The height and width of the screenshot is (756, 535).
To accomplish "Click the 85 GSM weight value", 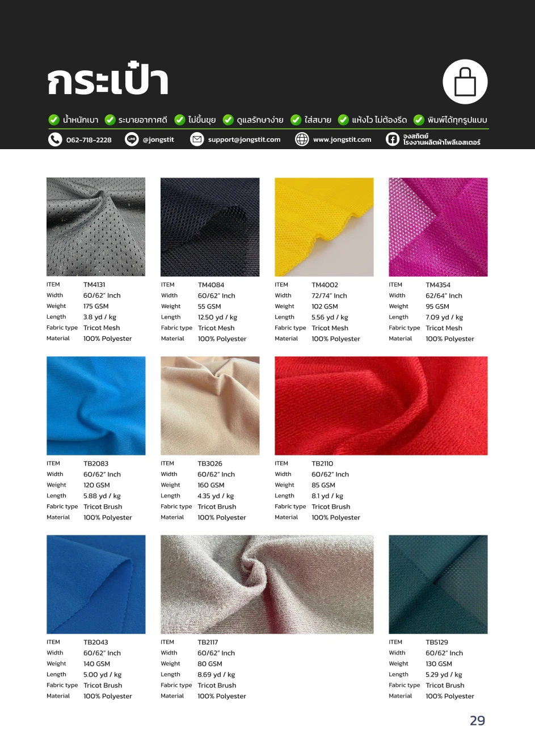I will pos(323,485).
